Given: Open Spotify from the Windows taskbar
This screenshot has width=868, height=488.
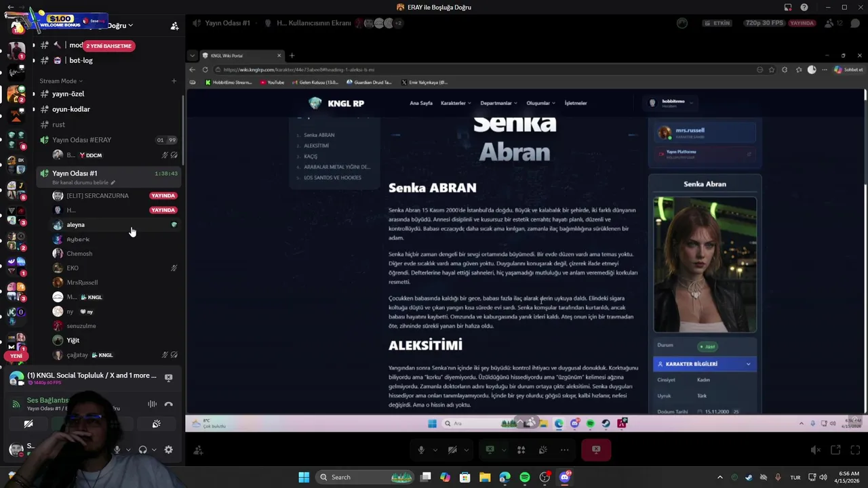Looking at the screenshot, I should (525, 477).
